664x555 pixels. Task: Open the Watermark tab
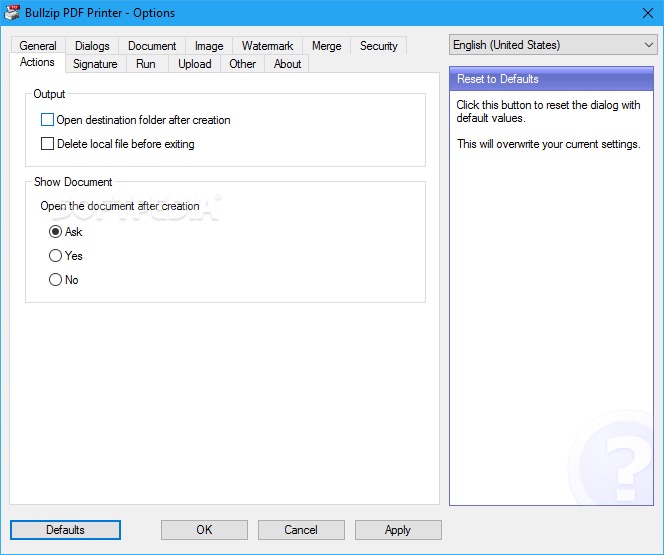point(267,46)
